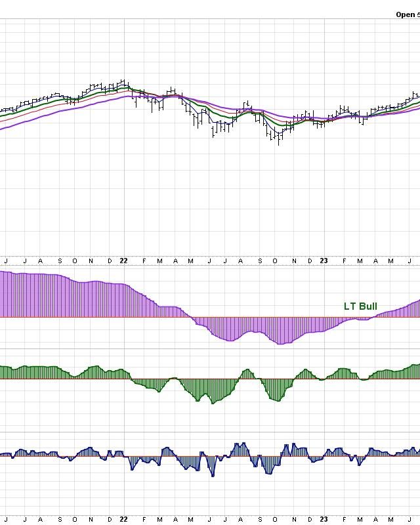Screen dimensions: 420x525
Task: Click the blue oscillator's lowest downward spike
Action: pyautogui.click(x=212, y=472)
